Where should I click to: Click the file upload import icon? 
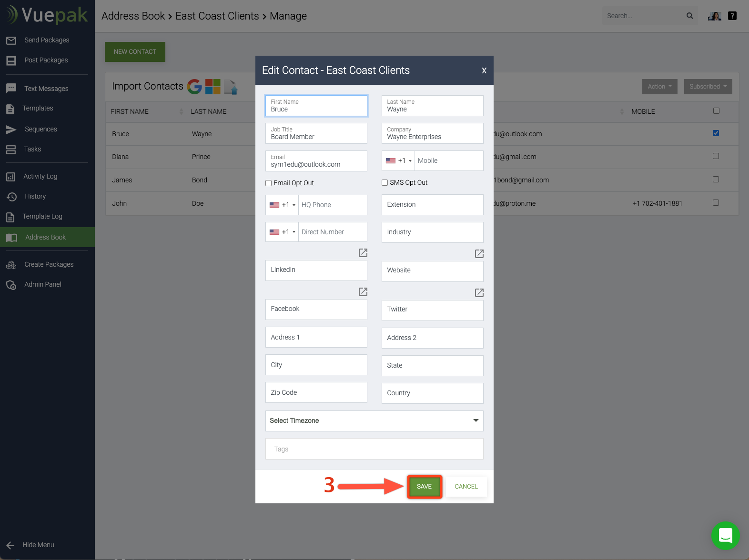point(231,87)
